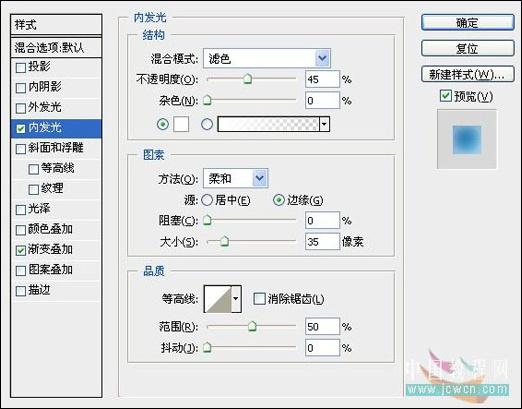The image size is (522, 409).
Task: Click the contour curve thumbnail (等高线)
Action: [x=218, y=299]
